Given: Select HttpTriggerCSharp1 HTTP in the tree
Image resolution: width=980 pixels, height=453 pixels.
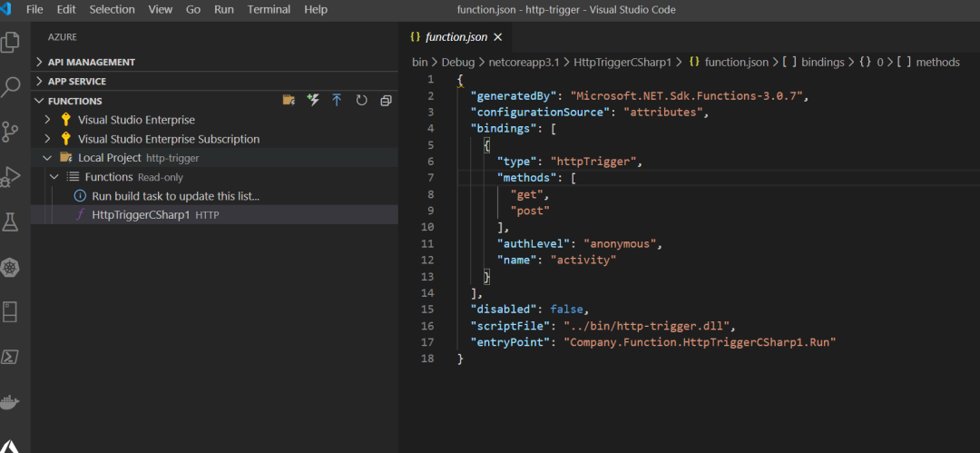Looking at the screenshot, I should (214, 214).
